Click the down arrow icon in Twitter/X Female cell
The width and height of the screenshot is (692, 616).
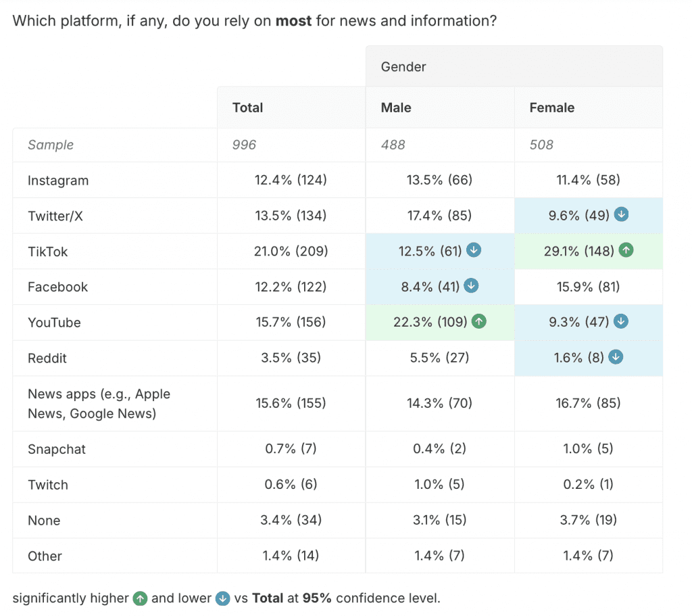[622, 216]
